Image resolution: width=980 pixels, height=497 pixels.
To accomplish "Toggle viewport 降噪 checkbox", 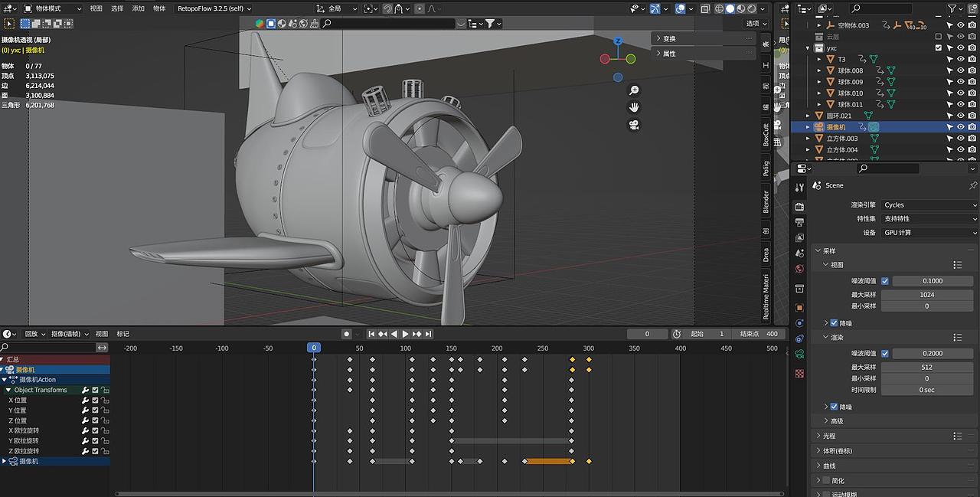I will (x=834, y=323).
